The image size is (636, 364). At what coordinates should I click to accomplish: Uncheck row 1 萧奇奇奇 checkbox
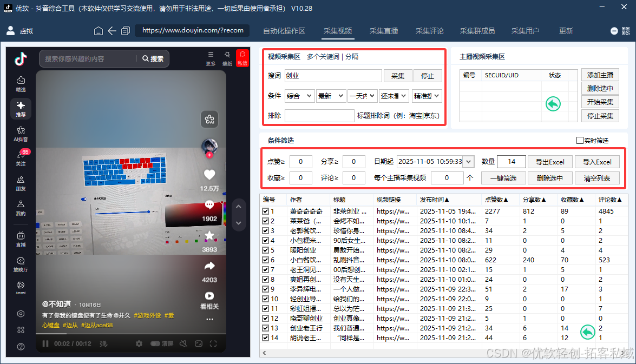pyautogui.click(x=266, y=211)
